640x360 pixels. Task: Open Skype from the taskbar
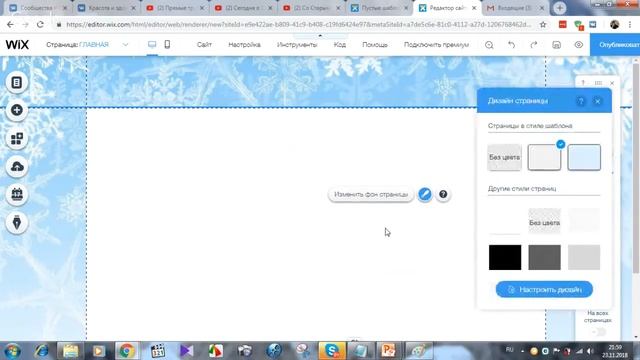(331, 351)
